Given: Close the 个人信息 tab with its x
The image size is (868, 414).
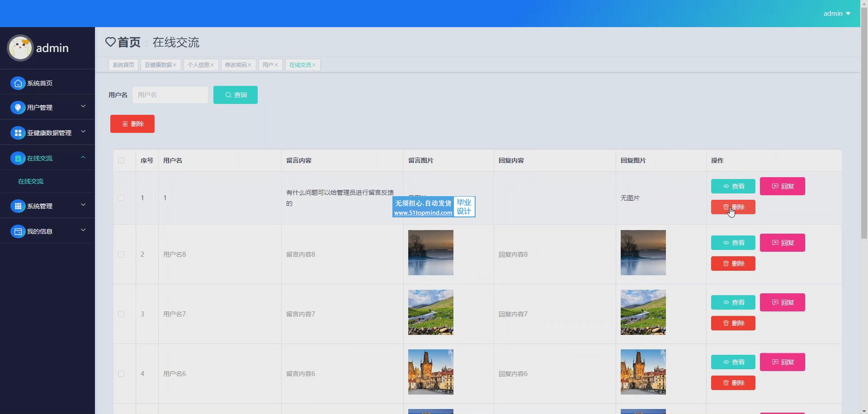Looking at the screenshot, I should pyautogui.click(x=212, y=65).
